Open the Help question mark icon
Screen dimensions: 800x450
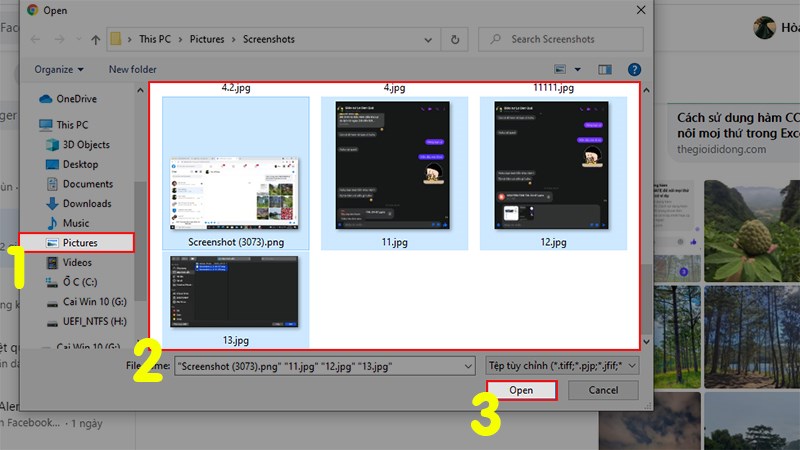(x=634, y=69)
